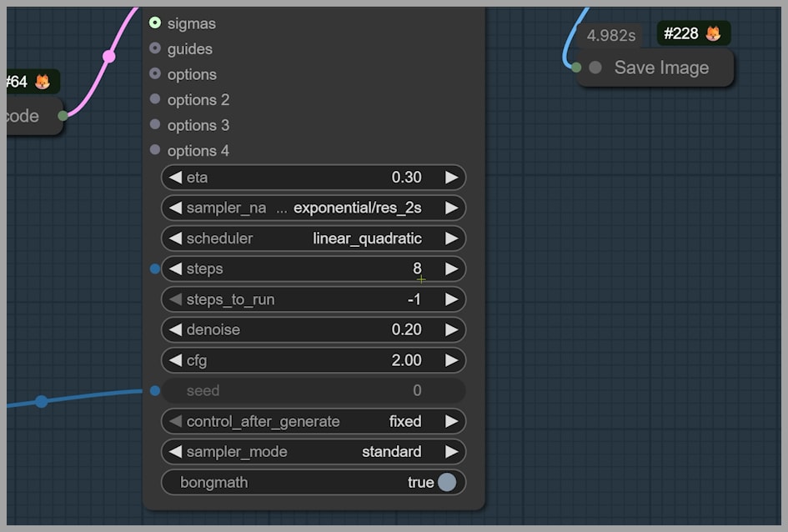The height and width of the screenshot is (532, 788).
Task: Open the sampler_name dropdown
Action: tap(313, 208)
